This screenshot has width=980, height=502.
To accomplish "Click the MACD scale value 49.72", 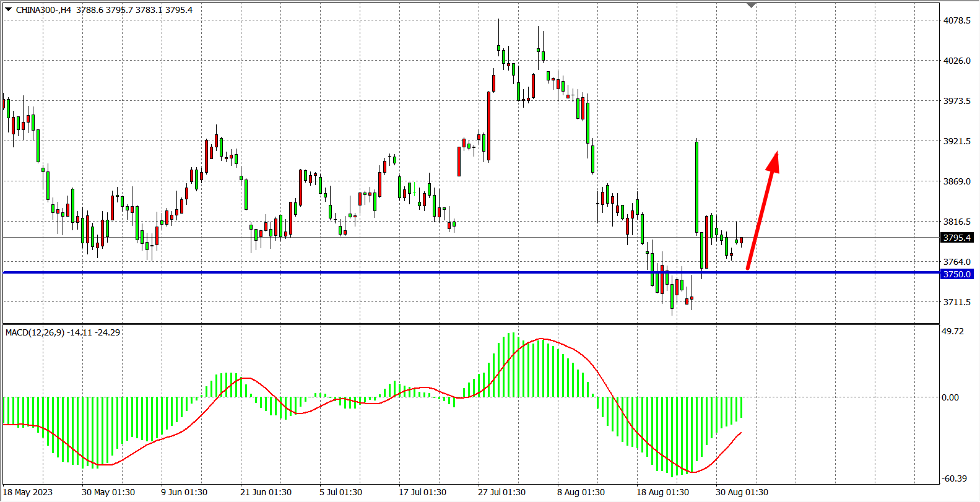I will tap(953, 331).
